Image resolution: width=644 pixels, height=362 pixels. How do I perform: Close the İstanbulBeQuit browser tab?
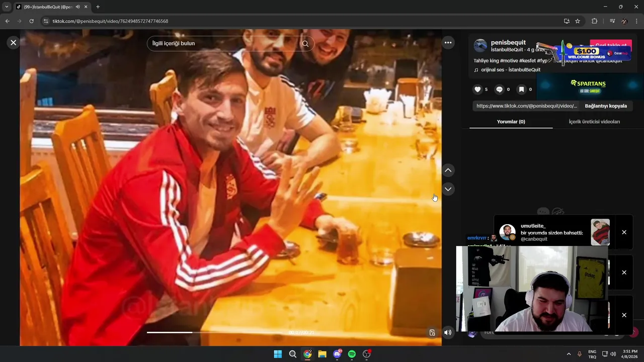pyautogui.click(x=86, y=7)
